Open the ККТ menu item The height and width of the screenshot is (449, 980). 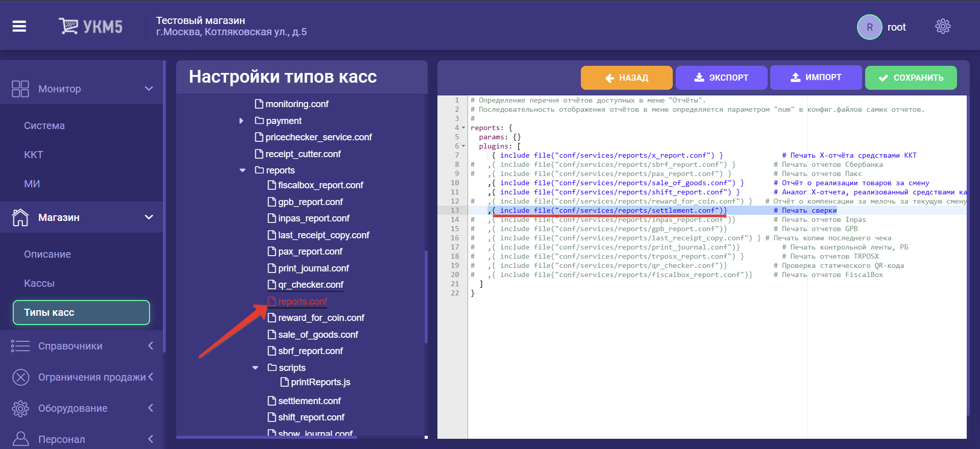(34, 155)
